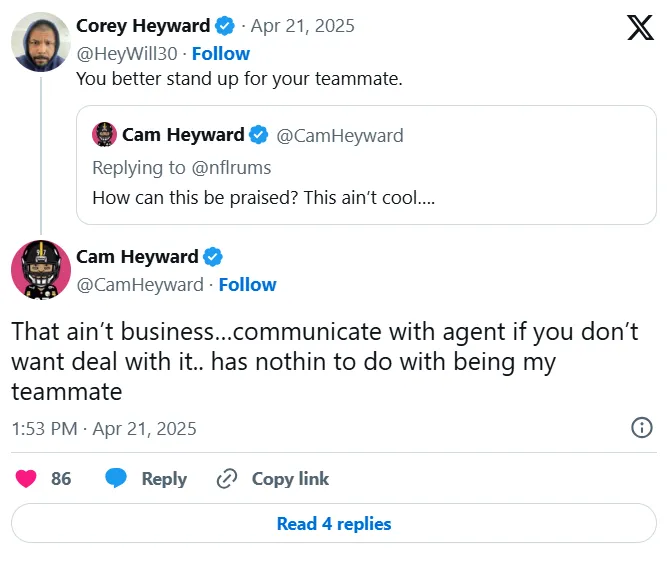Click the quoted tweet's verified badge
Image resolution: width=667 pixels, height=562 pixels.
[x=259, y=135]
